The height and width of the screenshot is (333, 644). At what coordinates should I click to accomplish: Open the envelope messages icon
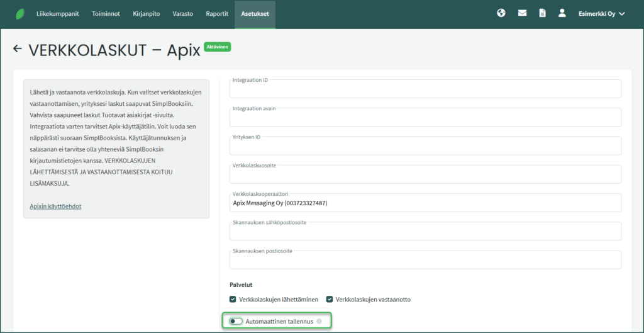(x=522, y=13)
